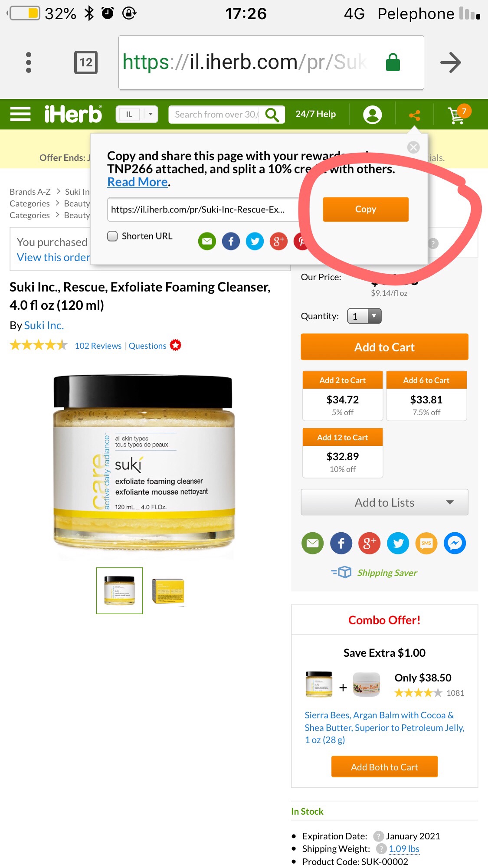The height and width of the screenshot is (868, 488).
Task: Open the 102 Reviews link
Action: click(x=98, y=346)
